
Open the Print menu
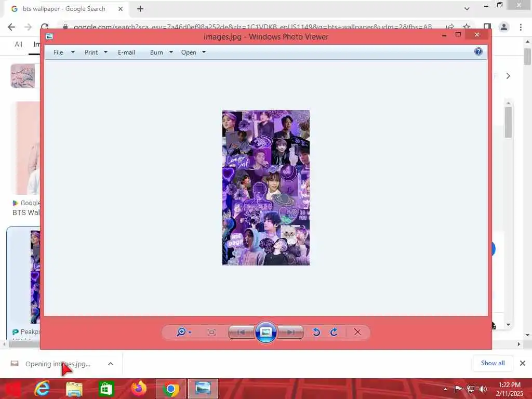pos(91,52)
